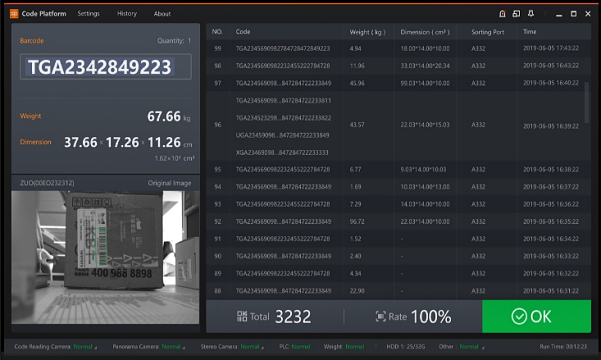Click the window layout switch icon
Viewport: 601px width, 360px height.
tap(516, 14)
